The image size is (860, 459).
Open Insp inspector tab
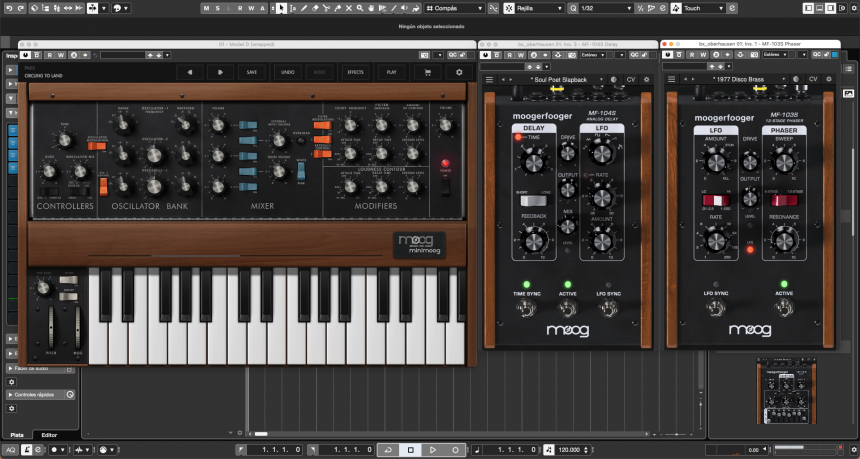(x=12, y=55)
